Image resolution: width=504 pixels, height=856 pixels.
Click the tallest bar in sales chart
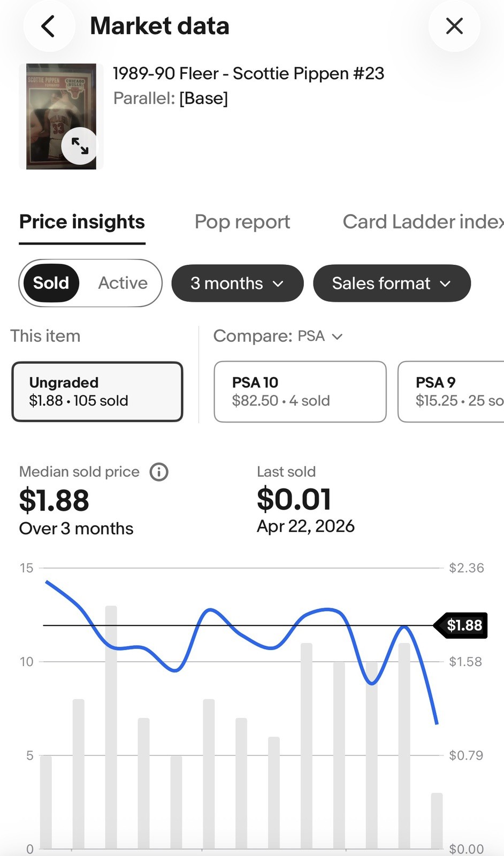(x=111, y=728)
